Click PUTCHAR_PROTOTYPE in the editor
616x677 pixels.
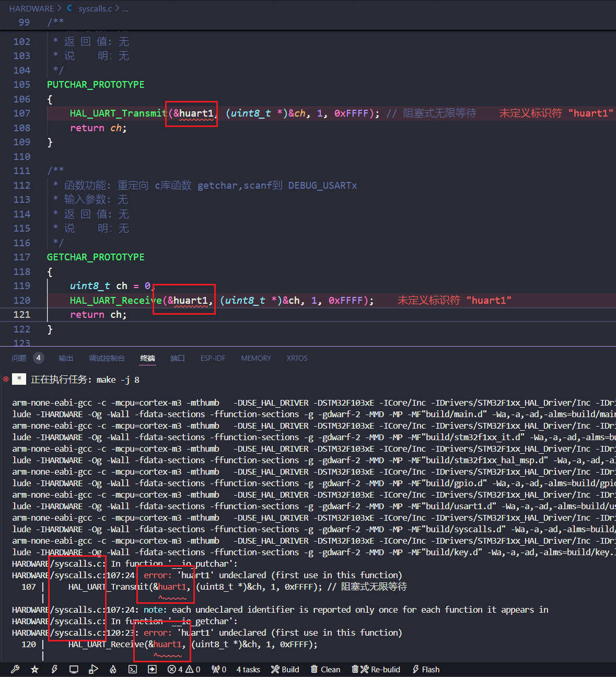(x=96, y=85)
